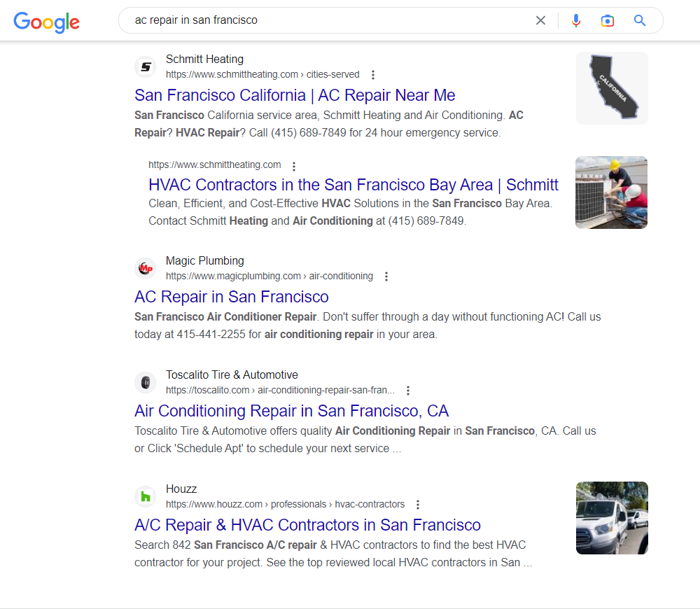The image size is (700, 609).
Task: Start voice search with microphone icon
Action: (x=576, y=20)
